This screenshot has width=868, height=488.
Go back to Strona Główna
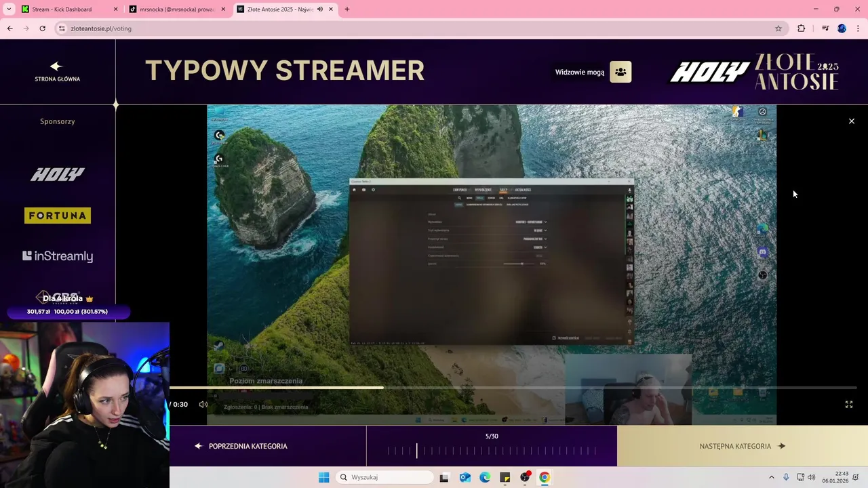58,72
